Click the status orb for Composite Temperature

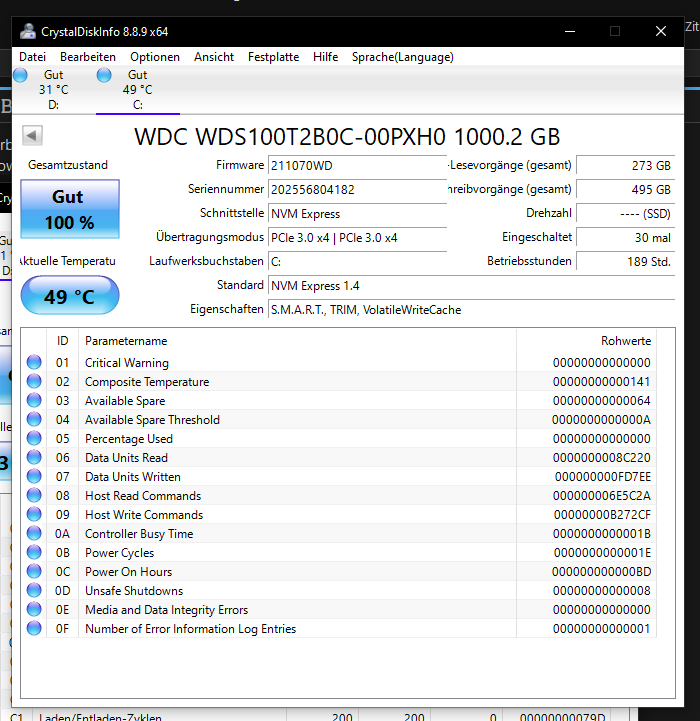(x=34, y=381)
